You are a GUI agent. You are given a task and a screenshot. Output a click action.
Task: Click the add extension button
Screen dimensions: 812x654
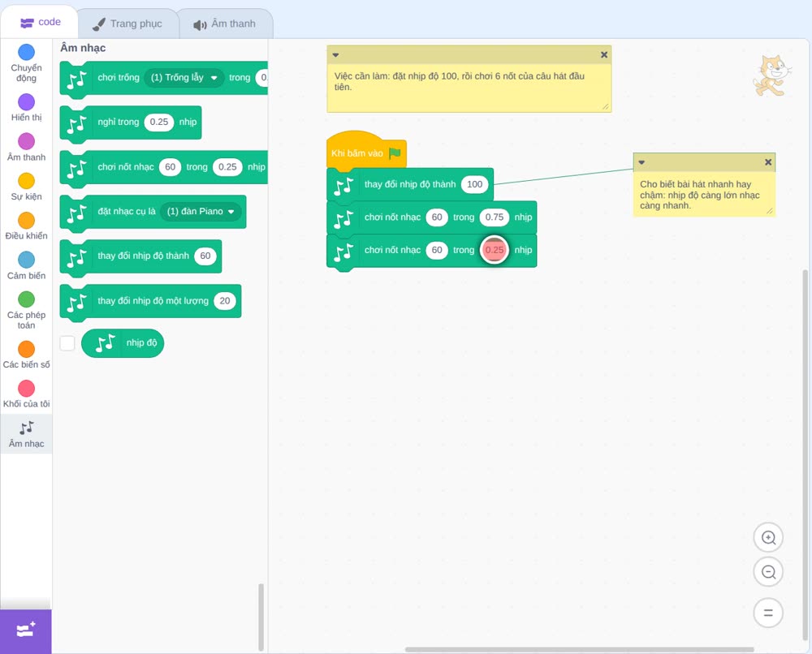point(26,630)
